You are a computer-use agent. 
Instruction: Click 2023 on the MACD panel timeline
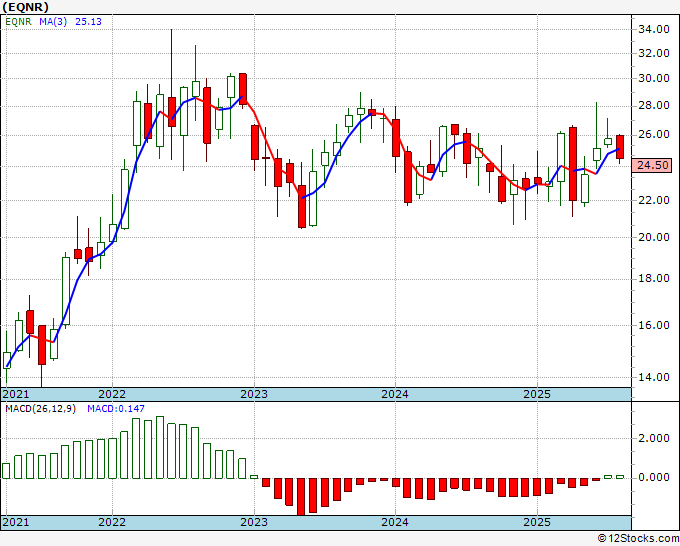tap(254, 522)
